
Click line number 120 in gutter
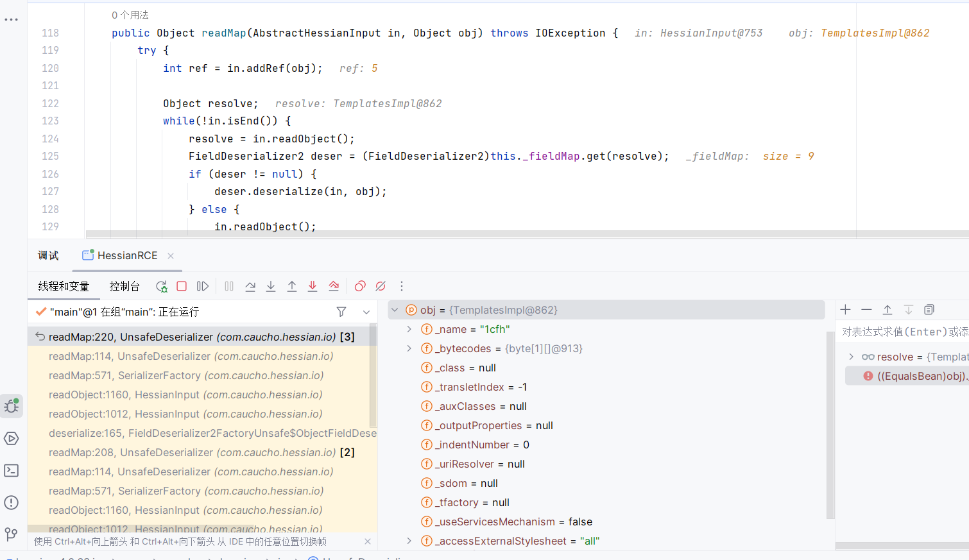50,68
